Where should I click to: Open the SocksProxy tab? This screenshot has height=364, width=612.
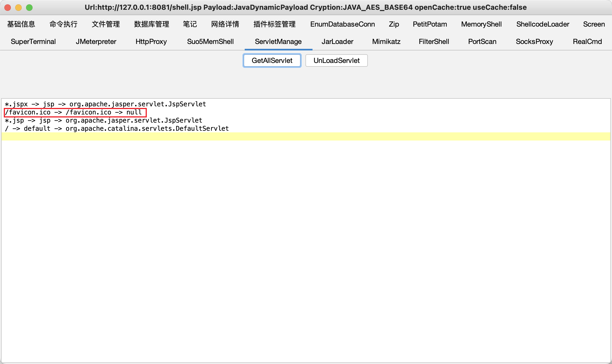534,41
